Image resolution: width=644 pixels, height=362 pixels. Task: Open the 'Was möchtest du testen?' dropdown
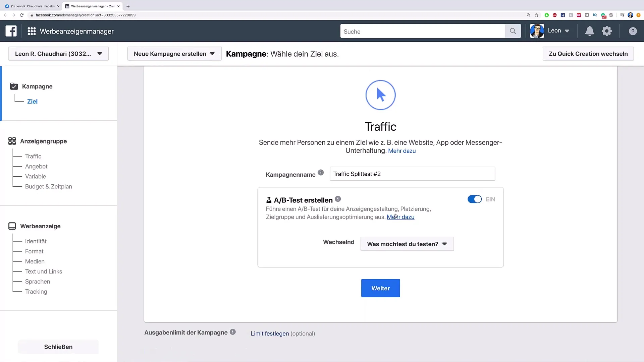click(407, 244)
